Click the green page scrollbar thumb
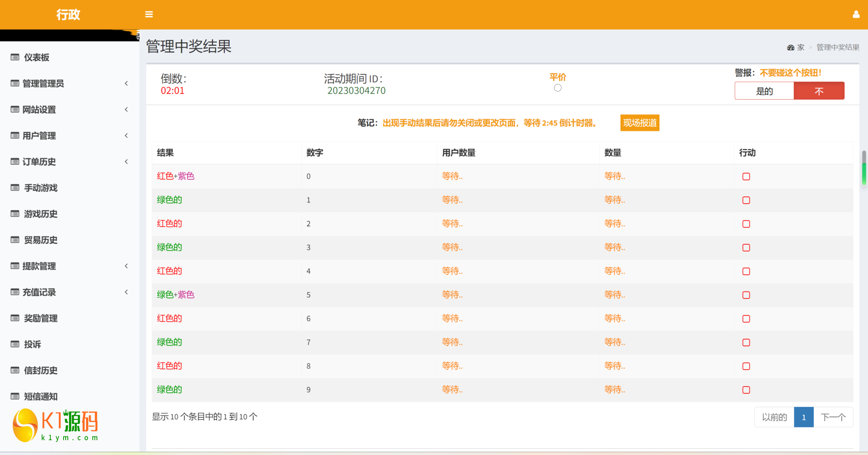The image size is (868, 455). pos(864,173)
